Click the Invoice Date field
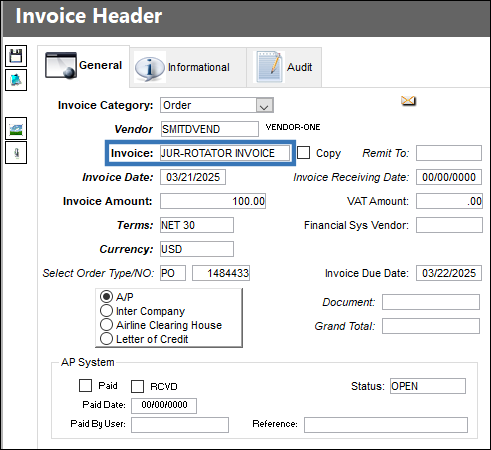This screenshot has width=491, height=450. click(193, 177)
